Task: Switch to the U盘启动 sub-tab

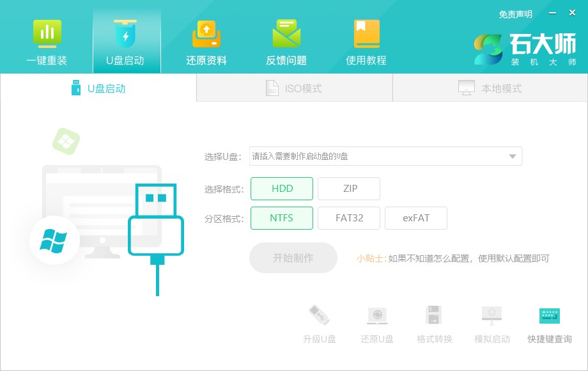Action: (98, 88)
